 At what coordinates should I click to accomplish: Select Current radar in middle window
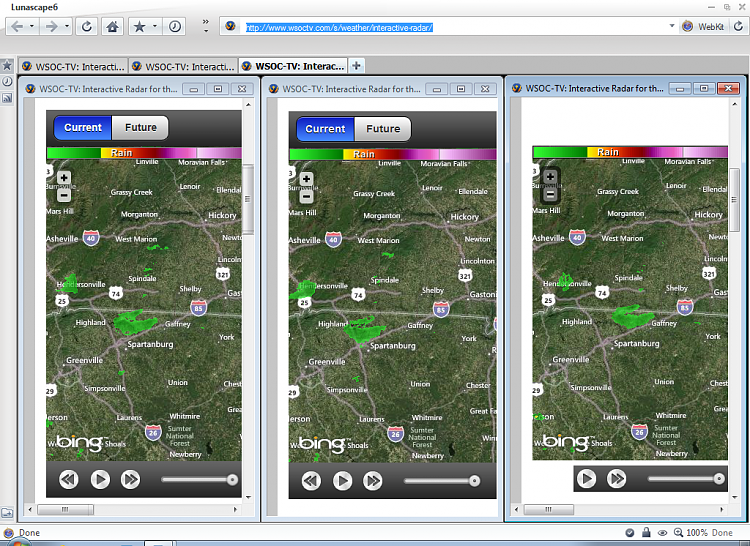(x=325, y=129)
